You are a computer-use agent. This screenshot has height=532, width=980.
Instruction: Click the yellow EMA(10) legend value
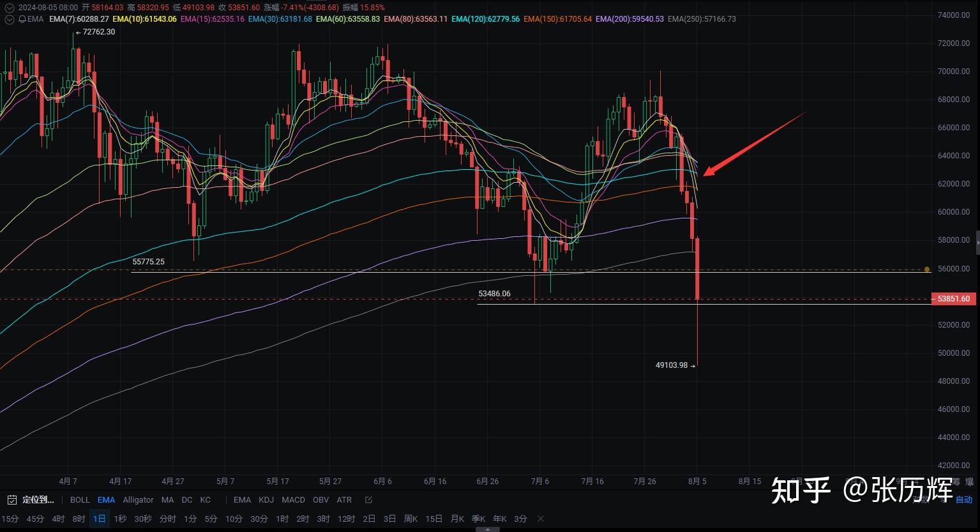click(144, 19)
